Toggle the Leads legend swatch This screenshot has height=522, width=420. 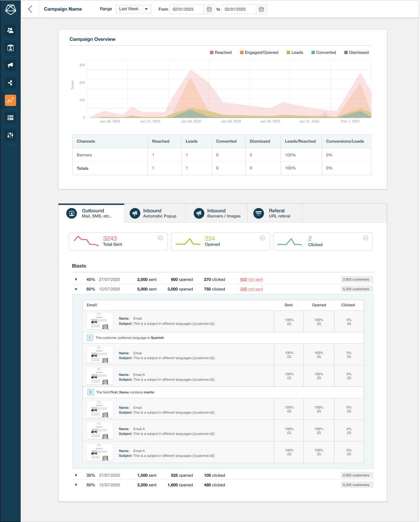tap(288, 52)
